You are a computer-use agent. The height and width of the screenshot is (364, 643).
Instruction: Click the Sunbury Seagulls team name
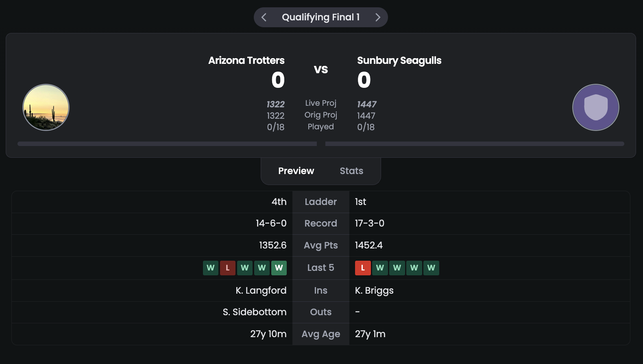pyautogui.click(x=399, y=61)
